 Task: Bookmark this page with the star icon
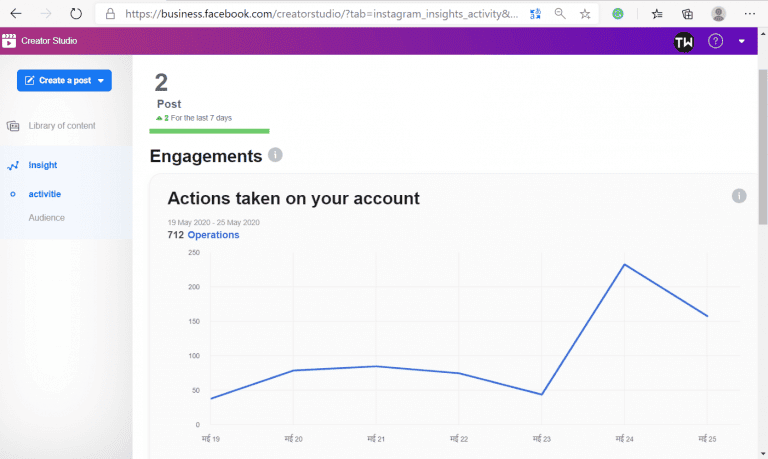585,14
